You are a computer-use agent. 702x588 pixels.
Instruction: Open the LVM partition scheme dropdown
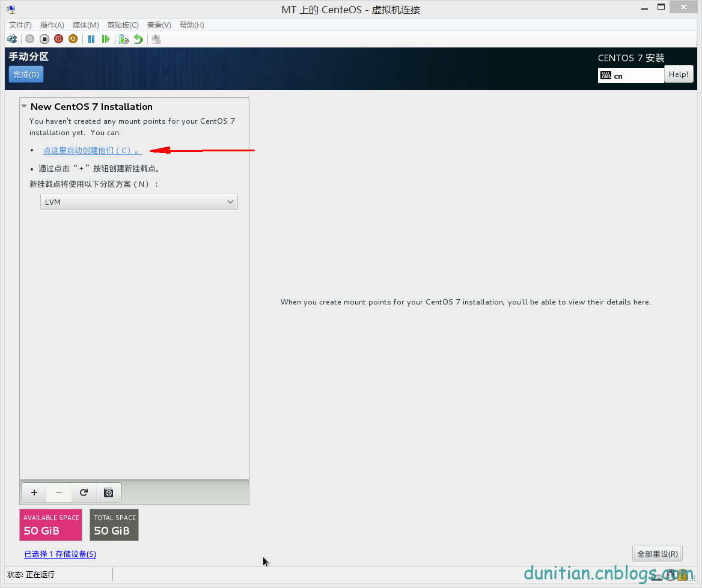pyautogui.click(x=139, y=202)
